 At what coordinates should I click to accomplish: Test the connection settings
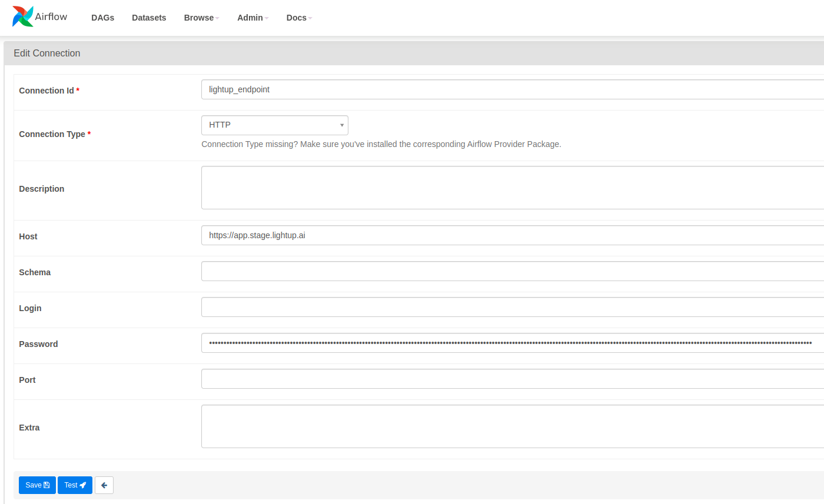pos(75,485)
